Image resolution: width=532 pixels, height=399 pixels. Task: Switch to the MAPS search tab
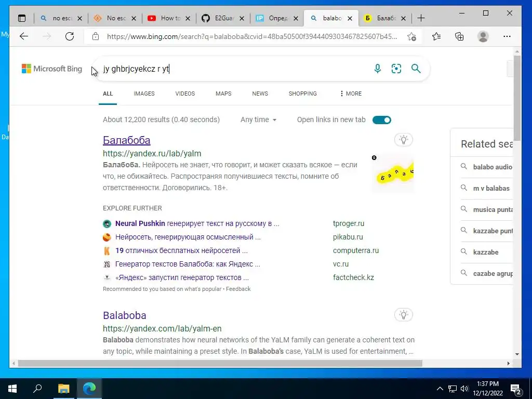coord(223,94)
